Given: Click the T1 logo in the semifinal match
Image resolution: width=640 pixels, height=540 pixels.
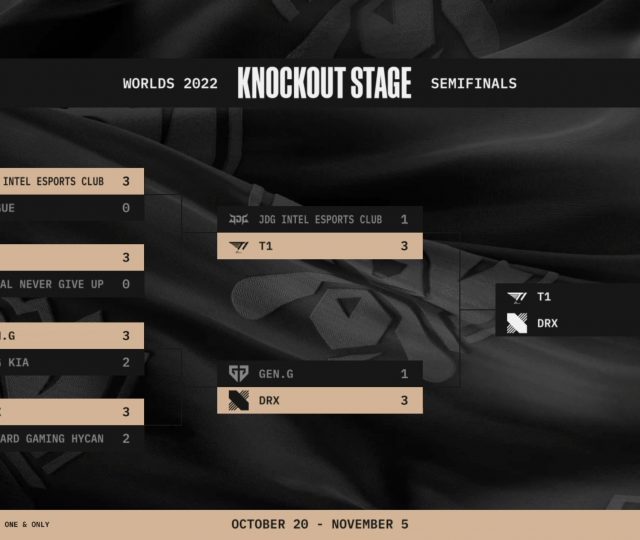Looking at the screenshot, I should click(x=238, y=246).
